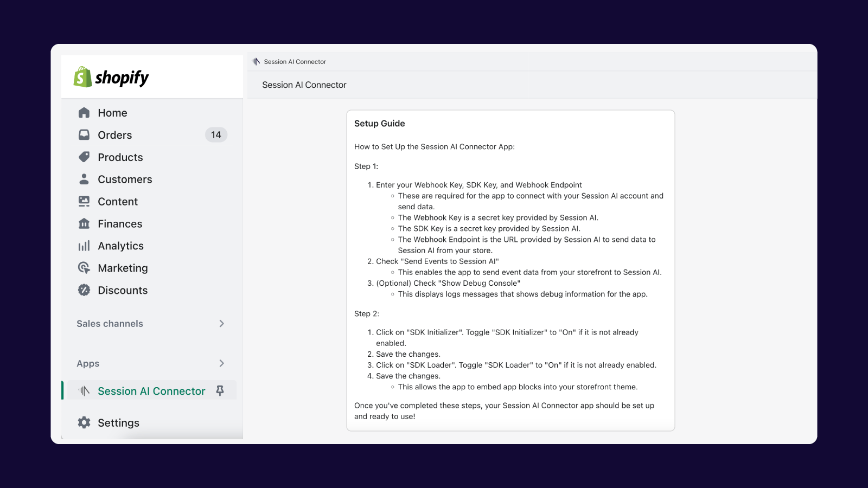The image size is (868, 488).
Task: Go to Marketing
Action: click(x=123, y=268)
